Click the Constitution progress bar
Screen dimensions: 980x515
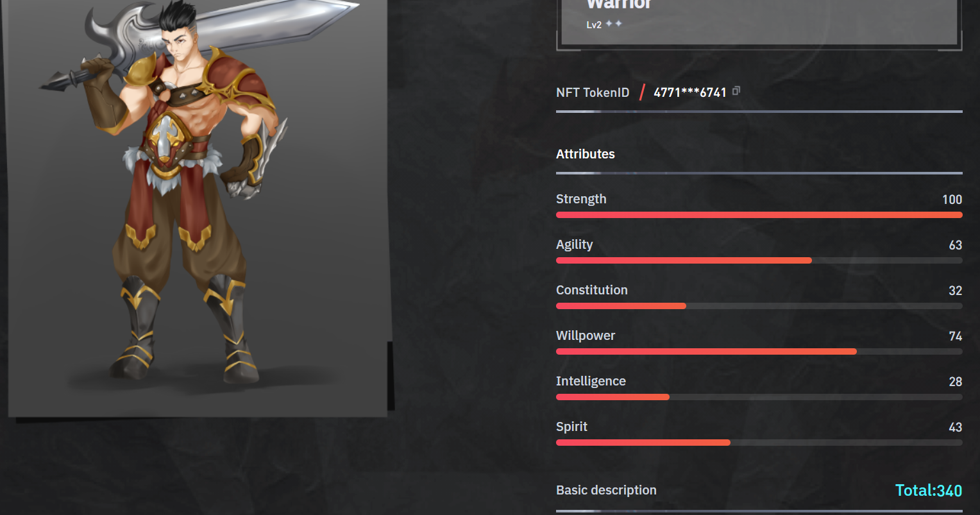759,306
